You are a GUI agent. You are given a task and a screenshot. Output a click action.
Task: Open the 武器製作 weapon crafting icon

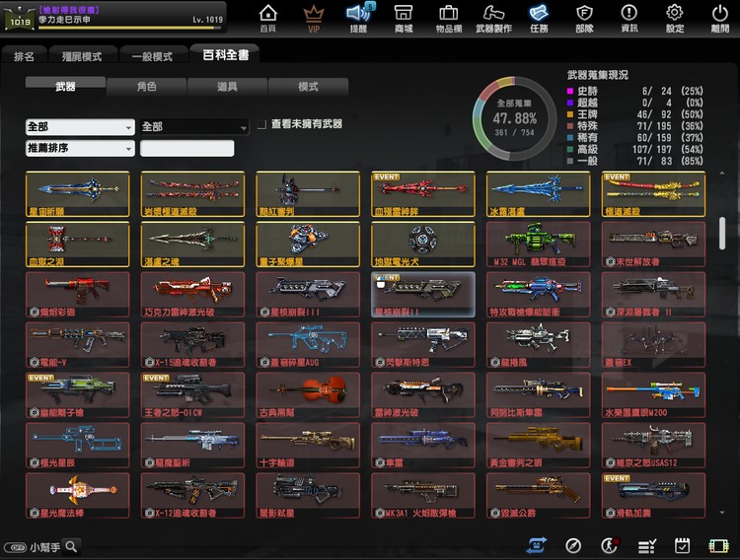pos(493,17)
